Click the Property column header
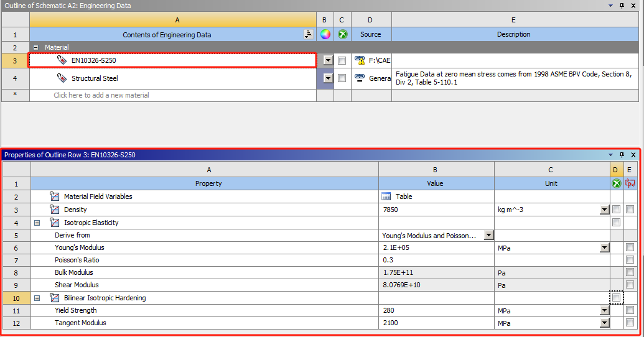 click(x=205, y=183)
